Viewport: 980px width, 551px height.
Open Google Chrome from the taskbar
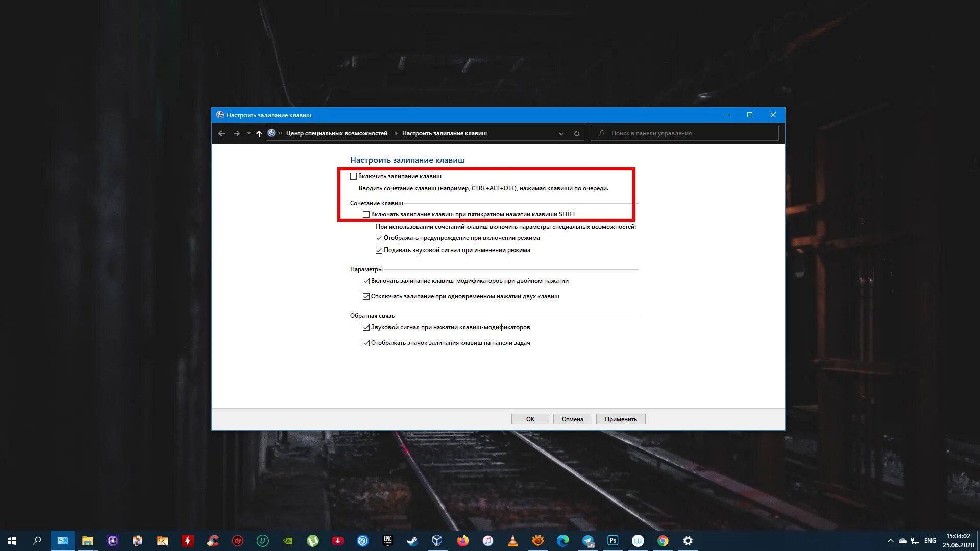point(663,541)
